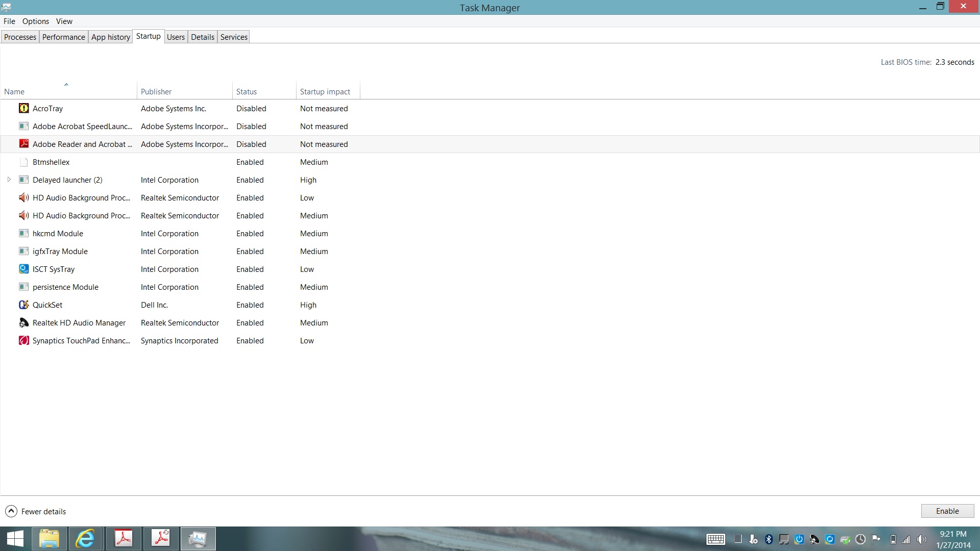Switch to the Performance tab
The image size is (980, 551).
coord(64,37)
